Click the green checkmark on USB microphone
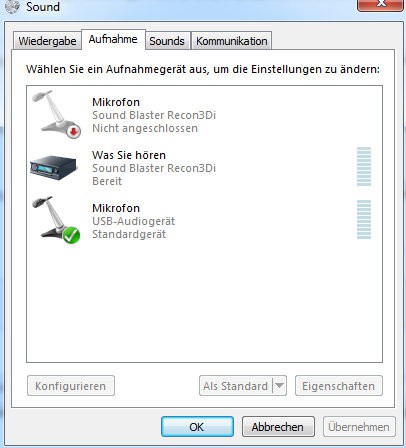The width and height of the screenshot is (406, 448). coord(71,235)
